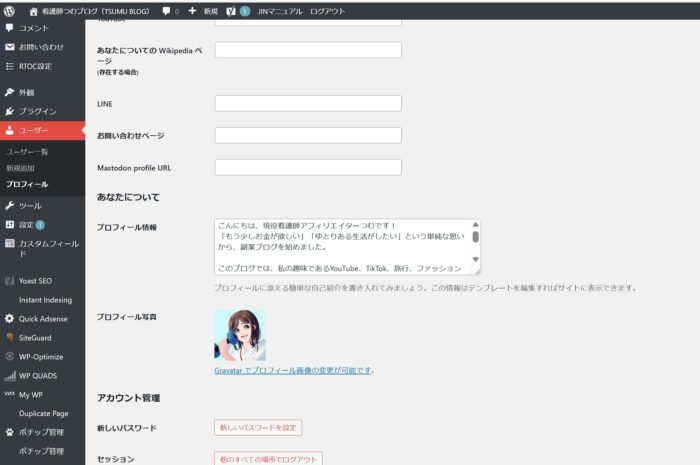This screenshot has width=700, height=465.
Task: Click the profile textarea scrollbar thumb
Action: click(475, 237)
